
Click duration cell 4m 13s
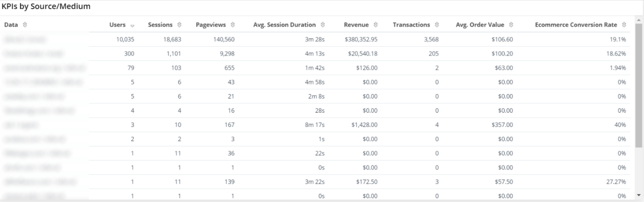(315, 54)
